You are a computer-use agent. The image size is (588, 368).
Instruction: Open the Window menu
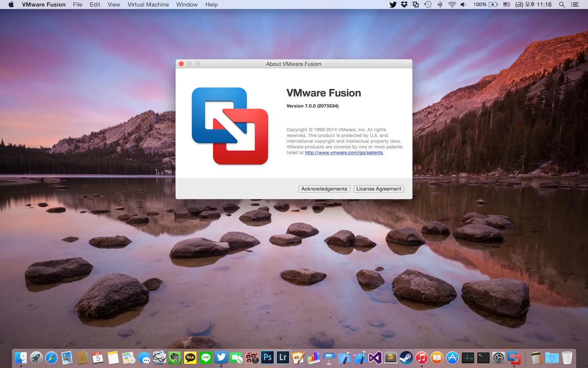pos(187,4)
